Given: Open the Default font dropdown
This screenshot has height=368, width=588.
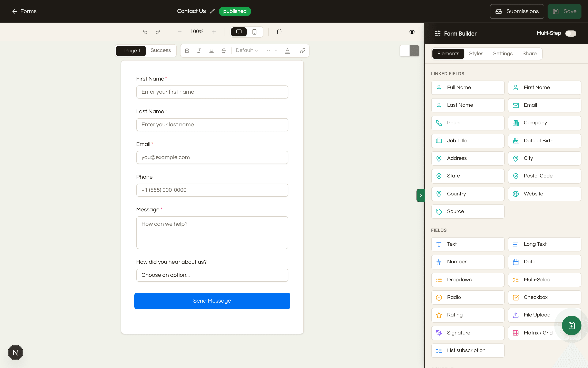Looking at the screenshot, I should (x=247, y=50).
